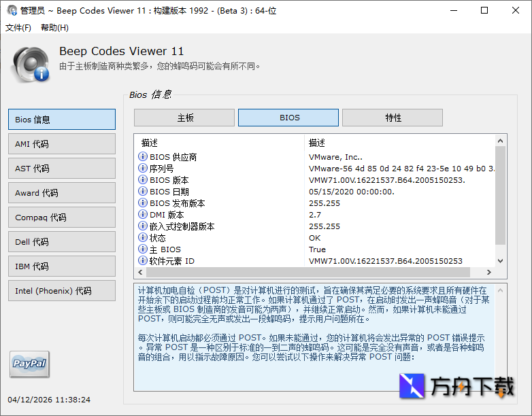532x416 pixels.
Task: Open IBM 代码 section
Action: click(x=62, y=266)
